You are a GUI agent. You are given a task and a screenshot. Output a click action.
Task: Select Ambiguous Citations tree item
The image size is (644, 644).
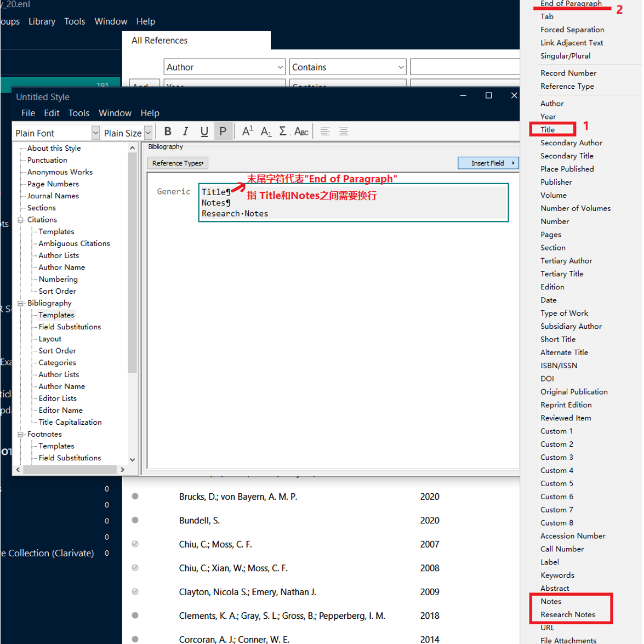click(x=75, y=243)
